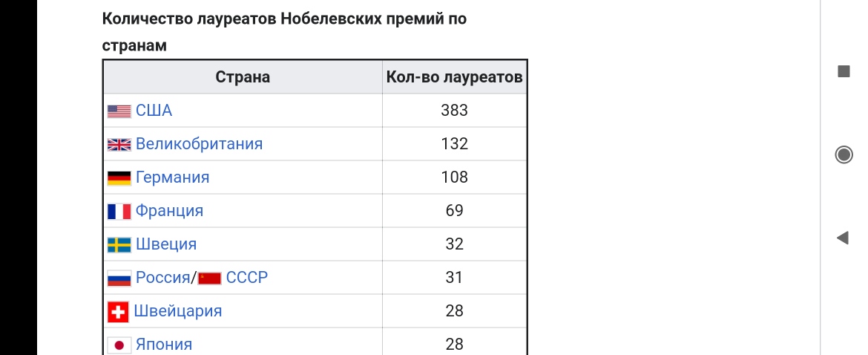868x355 pixels.
Task: Click the French flag icon
Action: 119,212
